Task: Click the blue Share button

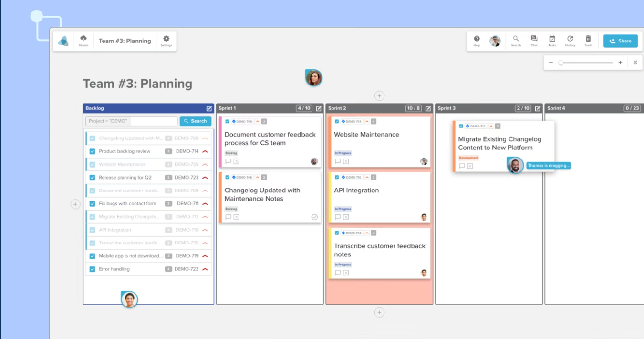Action: [620, 41]
